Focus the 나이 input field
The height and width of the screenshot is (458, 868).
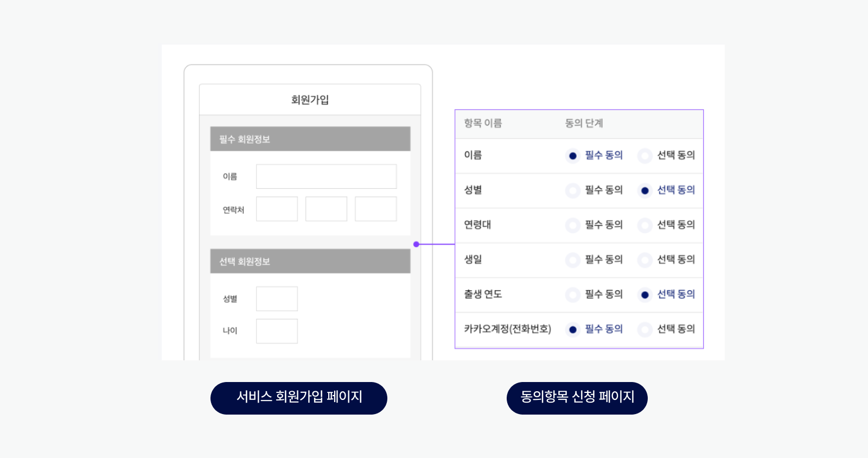pyautogui.click(x=277, y=331)
